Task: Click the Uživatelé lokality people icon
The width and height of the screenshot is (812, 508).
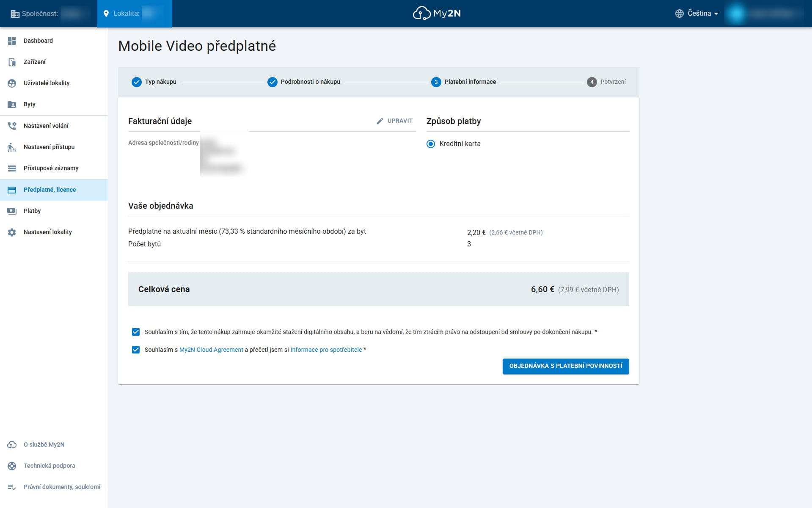Action: coord(12,83)
